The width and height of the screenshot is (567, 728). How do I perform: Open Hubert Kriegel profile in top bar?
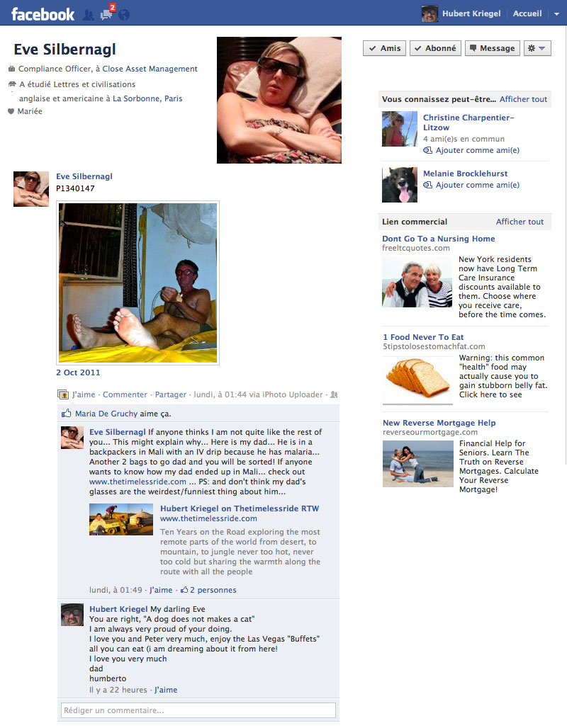[461, 13]
